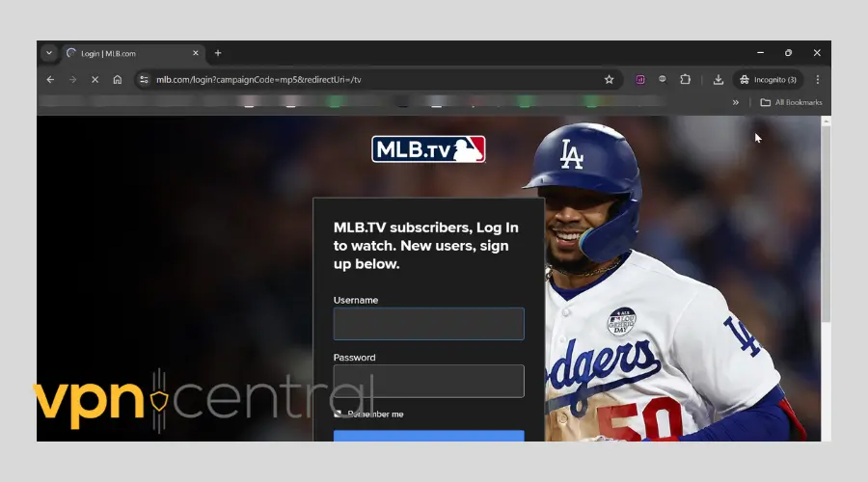Restore down the browser window
Viewport: 868px width, 482px height.
788,53
